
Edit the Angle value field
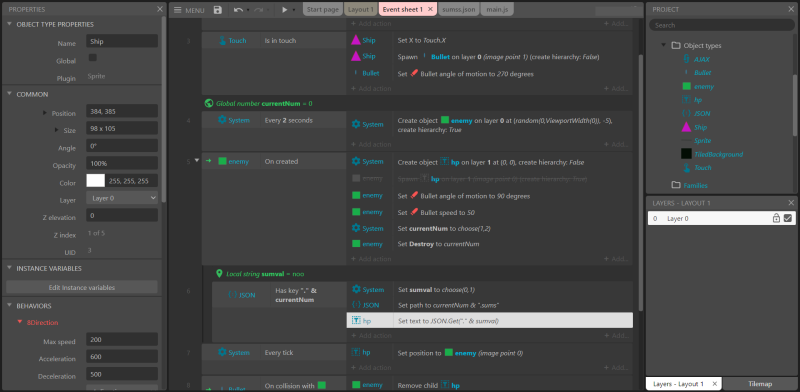(x=122, y=145)
